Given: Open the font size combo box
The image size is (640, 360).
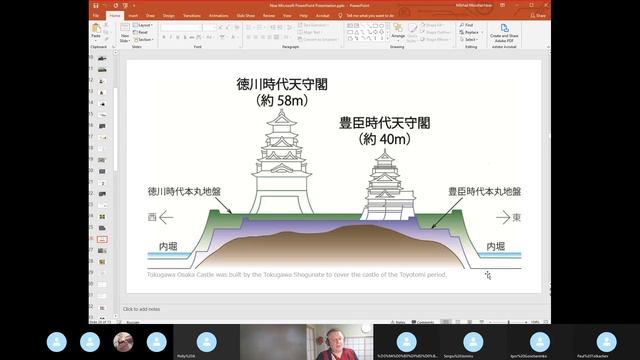Looking at the screenshot, I should coord(210,27).
